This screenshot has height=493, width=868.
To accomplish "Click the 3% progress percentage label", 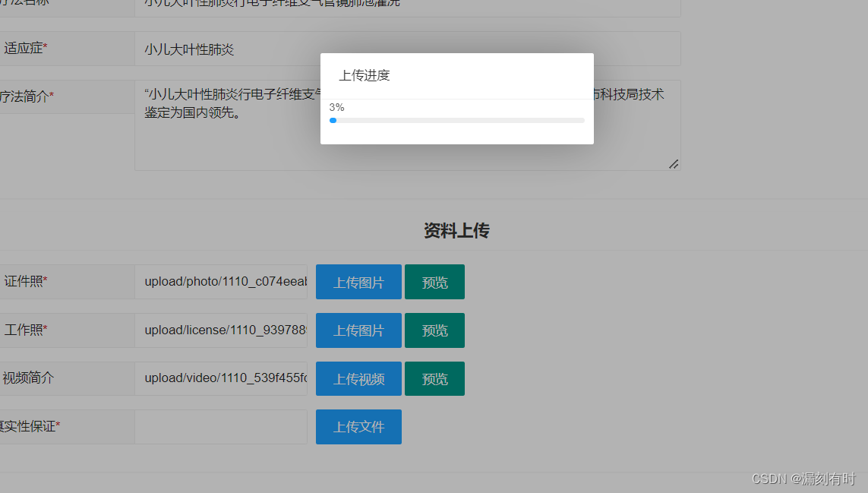I will pos(336,107).
